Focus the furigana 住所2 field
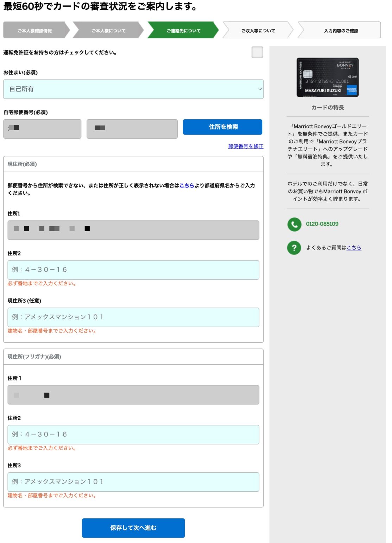392x543 pixels. click(133, 435)
